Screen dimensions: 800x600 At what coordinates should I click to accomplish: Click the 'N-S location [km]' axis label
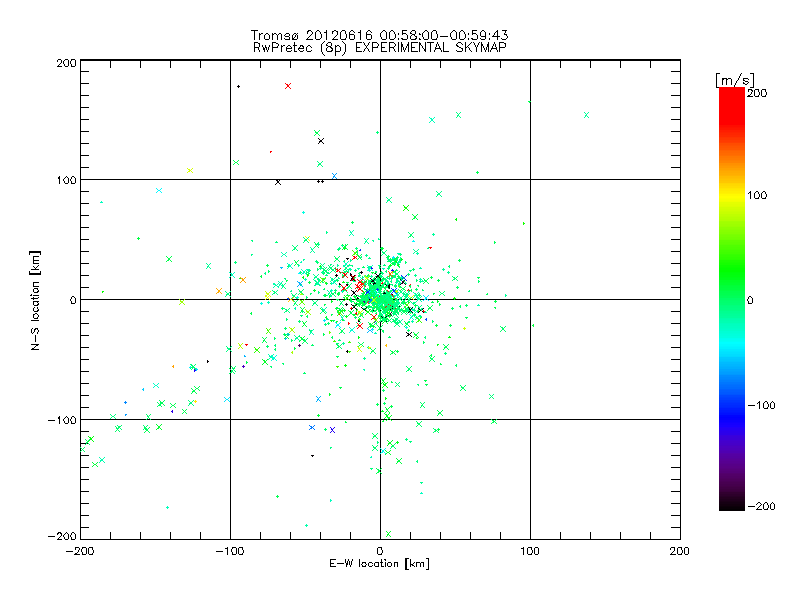click(35, 301)
